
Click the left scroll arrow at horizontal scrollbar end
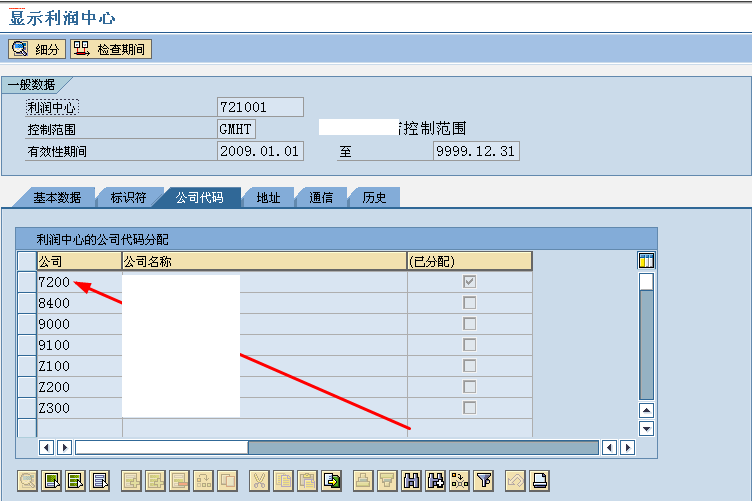pos(609,448)
